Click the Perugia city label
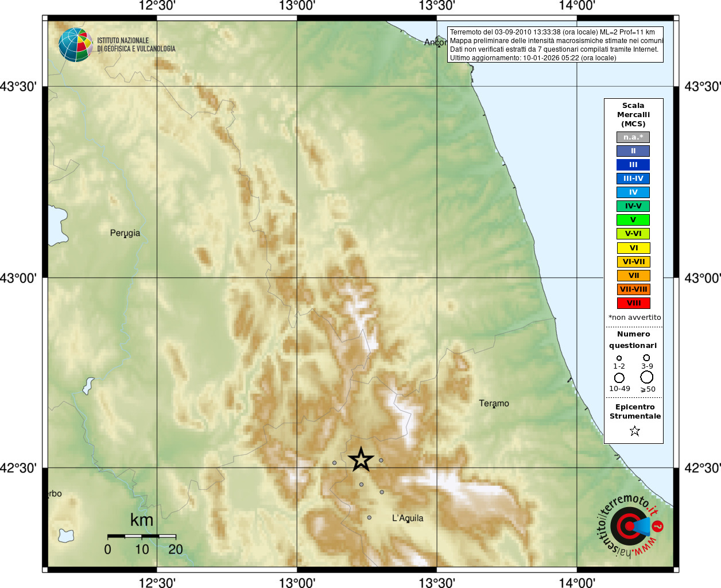The width and height of the screenshot is (721, 588). coord(125,233)
